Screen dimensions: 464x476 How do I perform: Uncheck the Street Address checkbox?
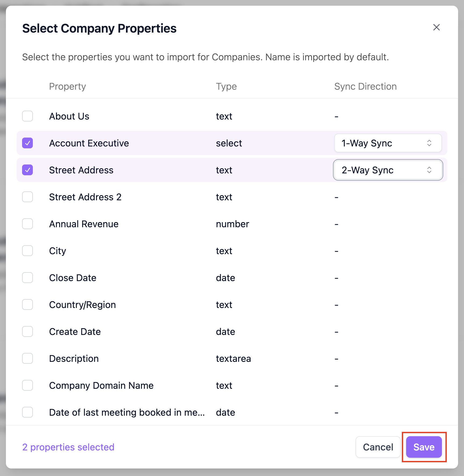coord(27,170)
